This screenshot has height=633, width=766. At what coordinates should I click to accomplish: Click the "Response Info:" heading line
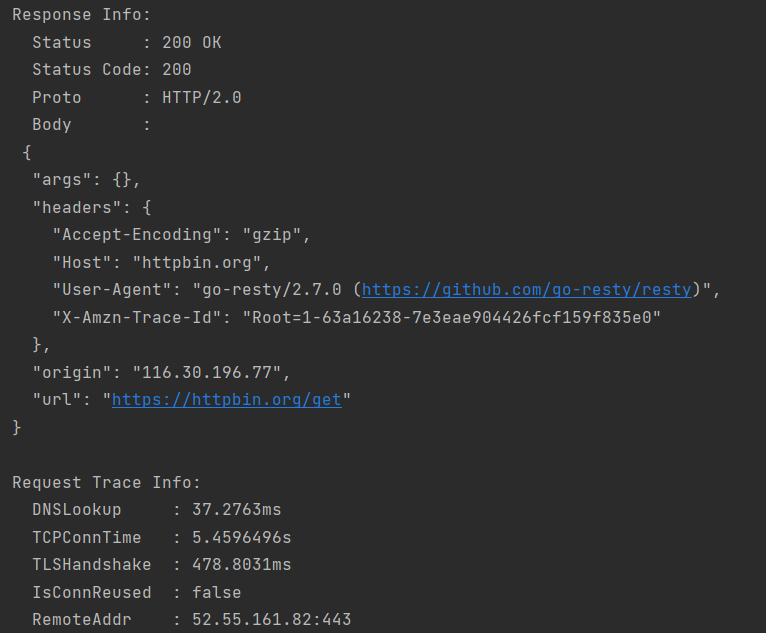tap(82, 16)
